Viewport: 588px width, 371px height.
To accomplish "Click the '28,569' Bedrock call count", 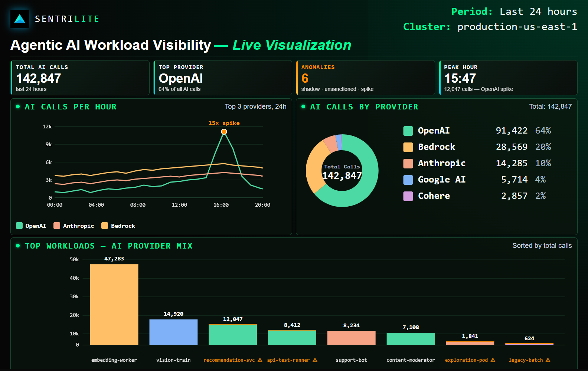I will pyautogui.click(x=512, y=147).
